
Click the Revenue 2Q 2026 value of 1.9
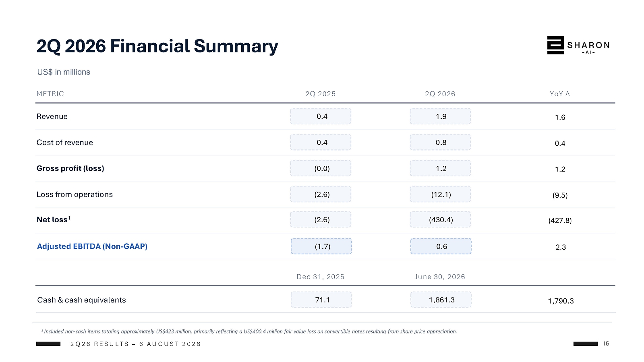[x=440, y=116]
